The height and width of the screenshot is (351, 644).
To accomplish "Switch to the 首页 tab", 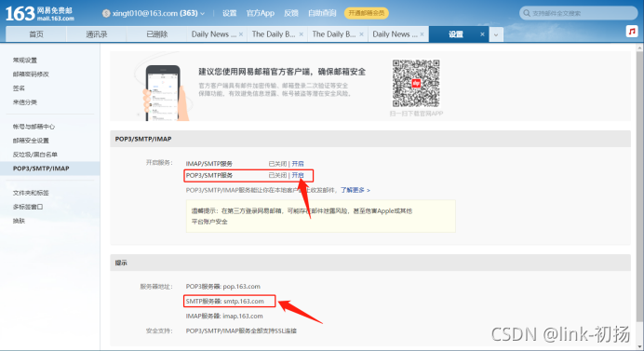I will (x=36, y=34).
